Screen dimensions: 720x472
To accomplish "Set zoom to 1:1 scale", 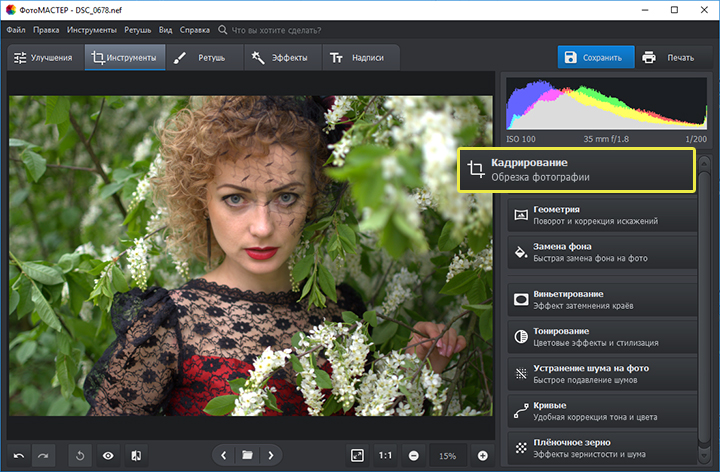I will [x=385, y=455].
